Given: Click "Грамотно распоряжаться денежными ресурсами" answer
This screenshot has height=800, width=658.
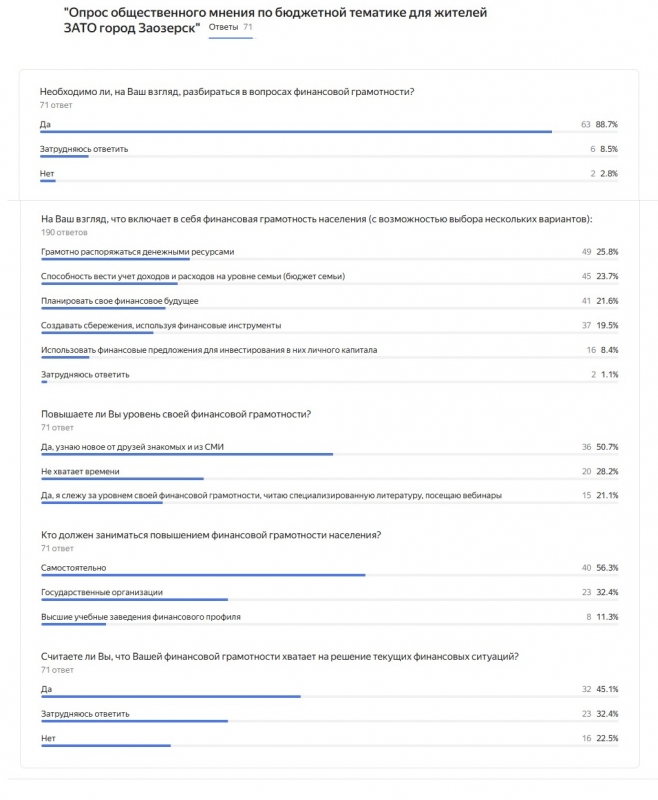Looking at the screenshot, I should click(x=138, y=251).
